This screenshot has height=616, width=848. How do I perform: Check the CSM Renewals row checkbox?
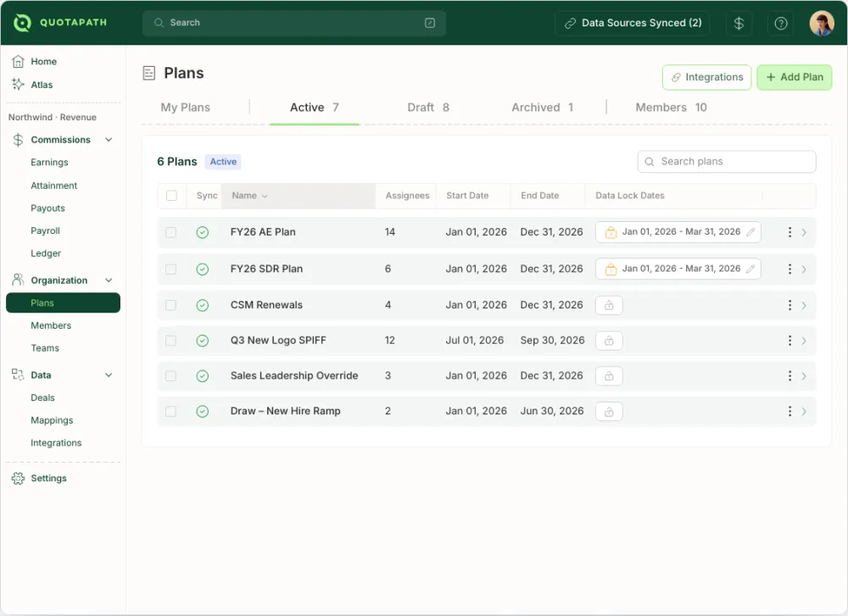pyautogui.click(x=171, y=305)
